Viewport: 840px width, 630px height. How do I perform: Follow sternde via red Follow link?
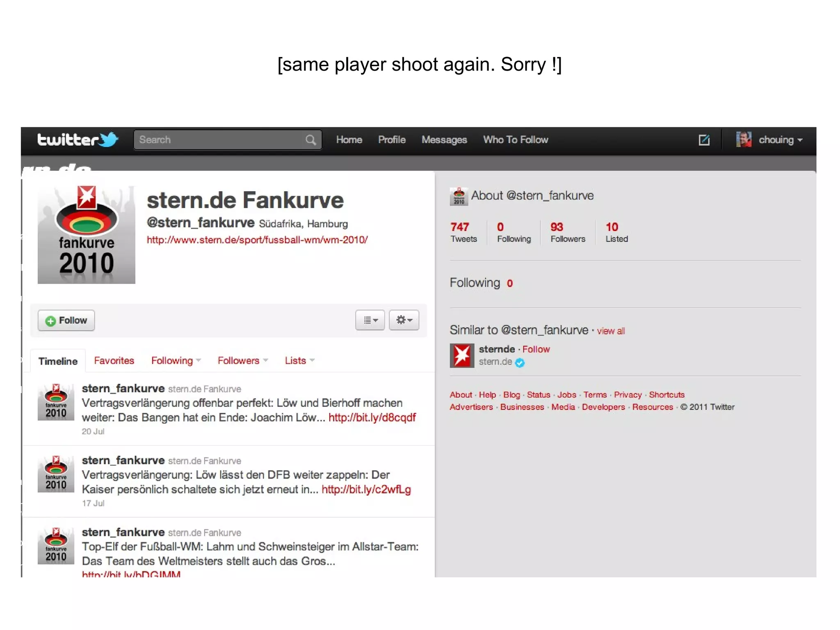tap(536, 349)
